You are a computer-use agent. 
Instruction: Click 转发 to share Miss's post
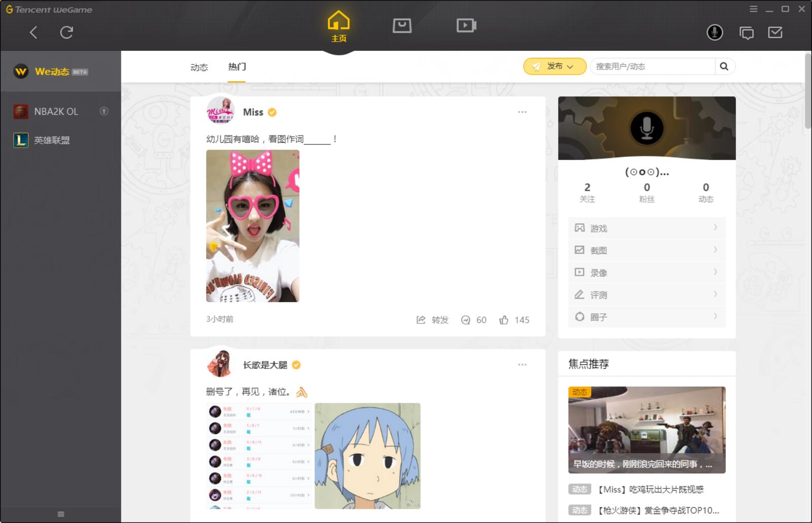433,320
